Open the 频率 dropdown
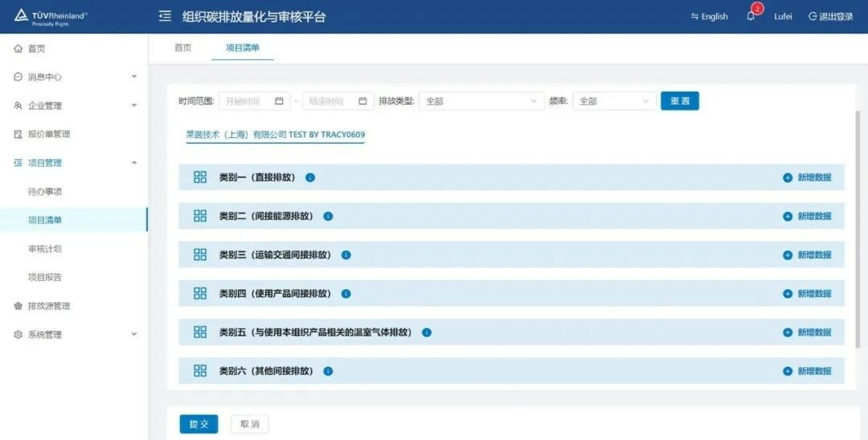The width and height of the screenshot is (868, 440). [614, 101]
